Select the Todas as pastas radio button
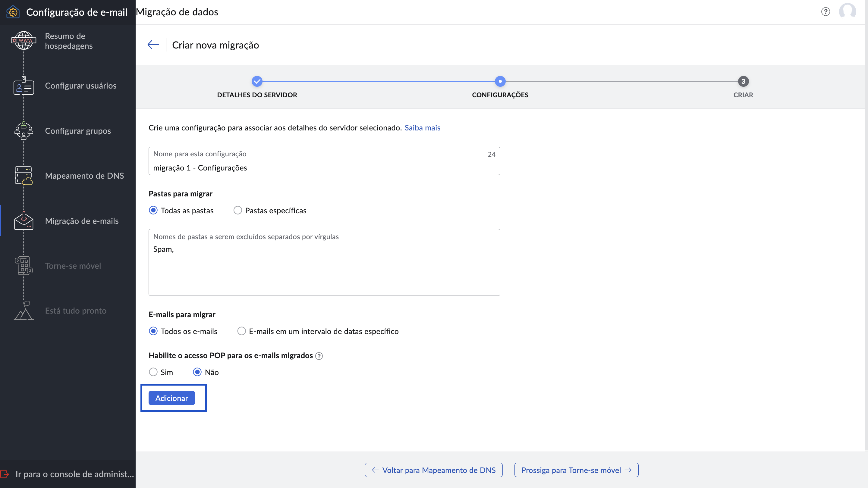868x488 pixels. point(153,211)
